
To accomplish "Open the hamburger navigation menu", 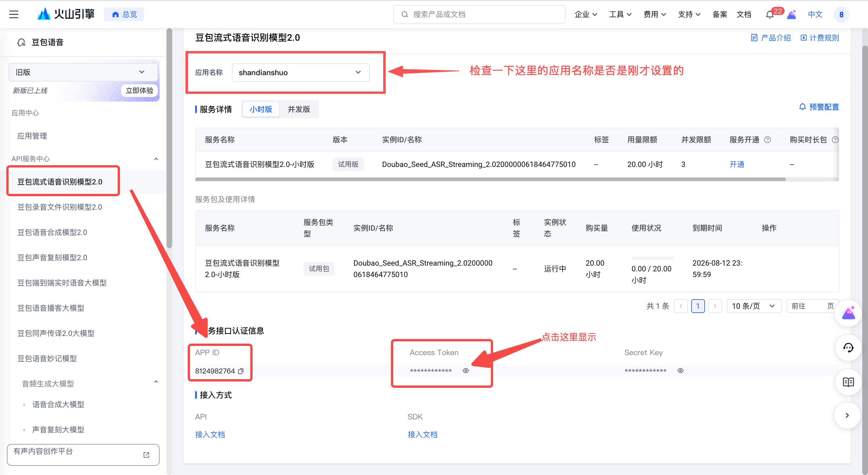I will point(13,14).
